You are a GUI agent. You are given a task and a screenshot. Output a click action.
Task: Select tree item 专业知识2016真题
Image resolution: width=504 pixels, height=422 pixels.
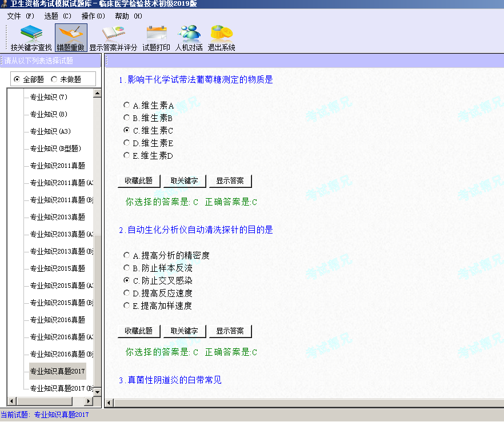click(x=58, y=320)
